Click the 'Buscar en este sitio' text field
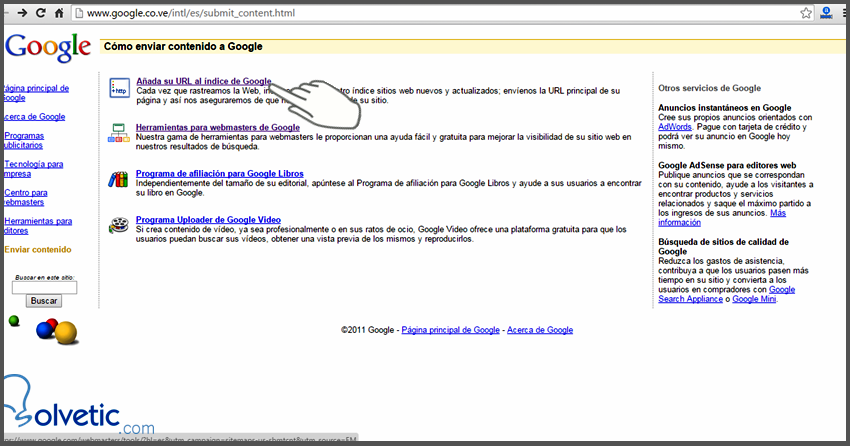850x446 pixels. coord(44,288)
